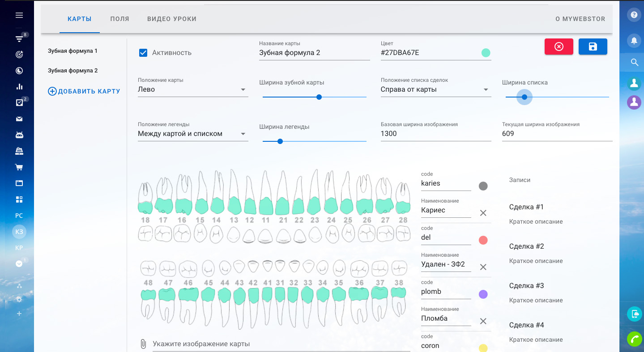Viewport: 644px width, 352px height.
Task: Toggle the Активность checkbox
Action: click(143, 53)
